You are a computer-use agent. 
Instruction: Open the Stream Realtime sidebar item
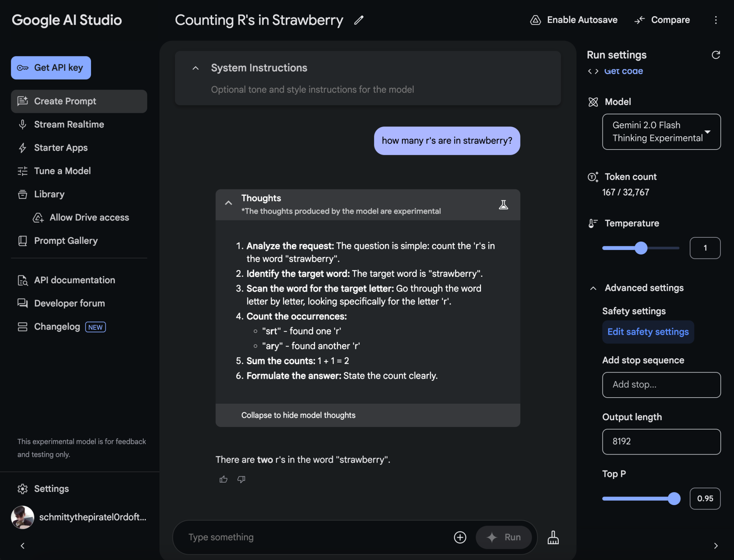[x=69, y=124]
